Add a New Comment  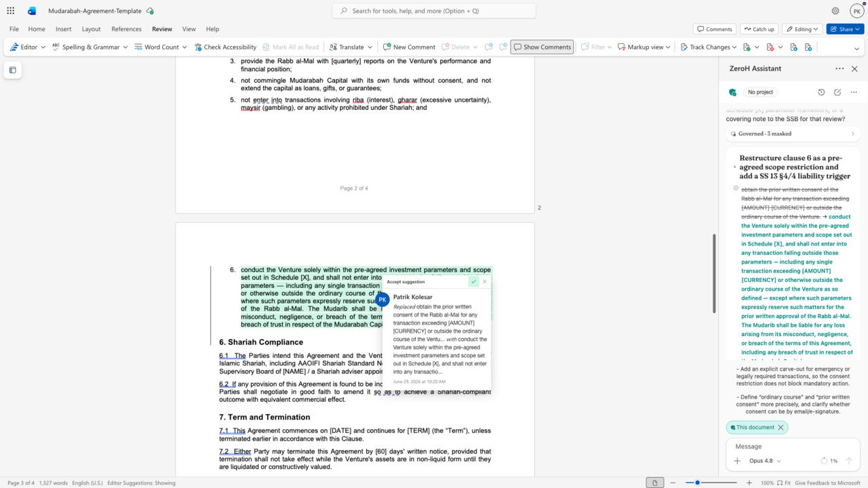click(409, 47)
